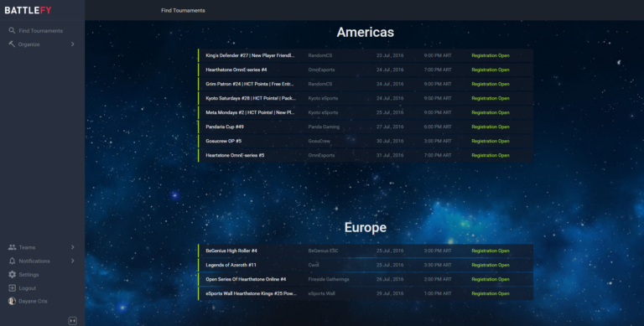Click the 30 Jul, 2016 date

click(x=390, y=141)
